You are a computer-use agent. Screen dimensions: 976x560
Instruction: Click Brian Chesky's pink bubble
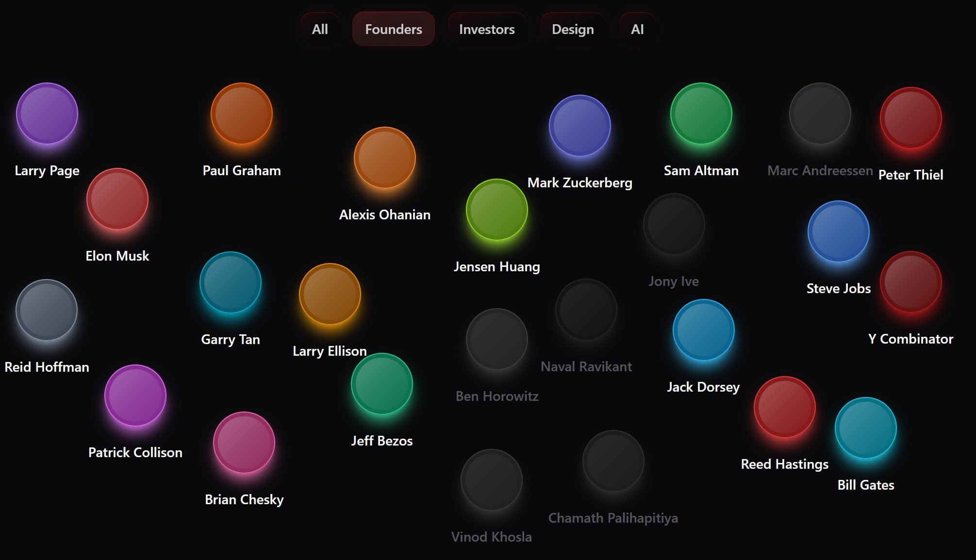click(244, 443)
